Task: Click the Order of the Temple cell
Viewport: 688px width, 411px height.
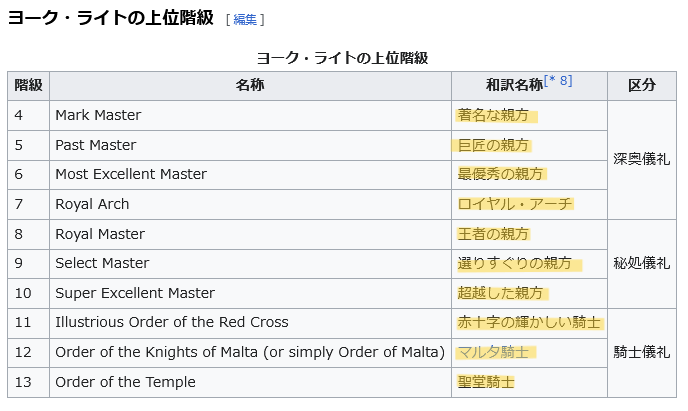Action: point(125,382)
